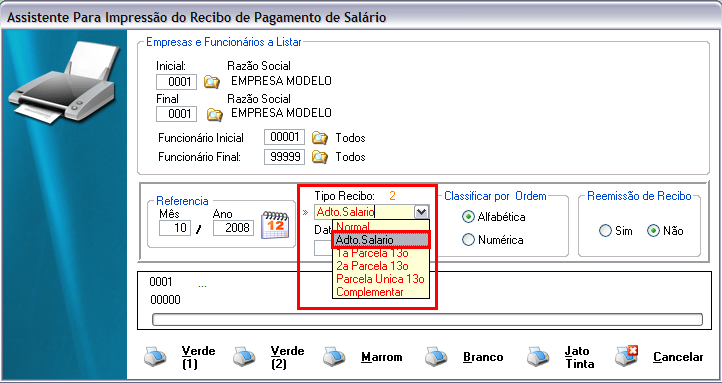This screenshot has width=722, height=383.
Task: Focus the Funcionário Inicial code field
Action: click(285, 137)
